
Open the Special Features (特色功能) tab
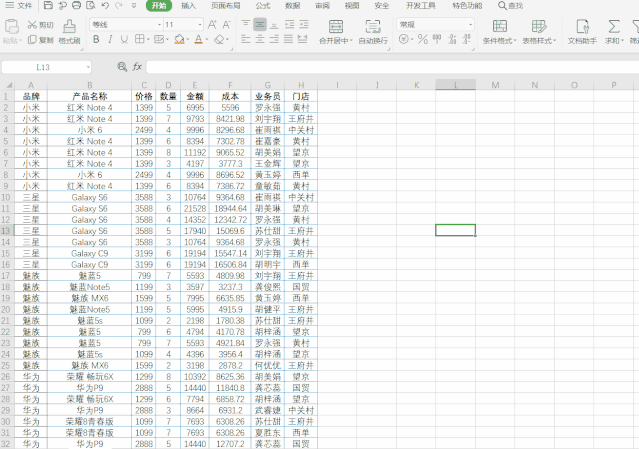coord(467,6)
